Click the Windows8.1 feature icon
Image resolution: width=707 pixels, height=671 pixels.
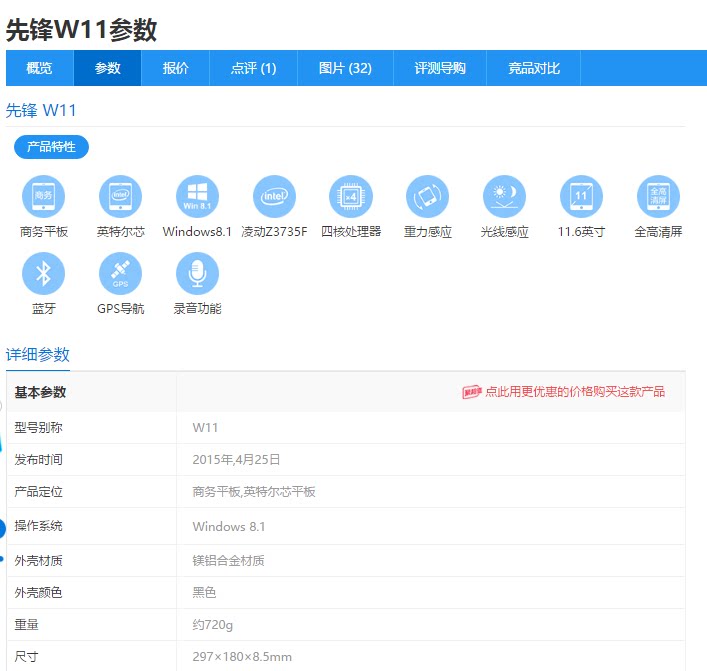click(x=197, y=197)
